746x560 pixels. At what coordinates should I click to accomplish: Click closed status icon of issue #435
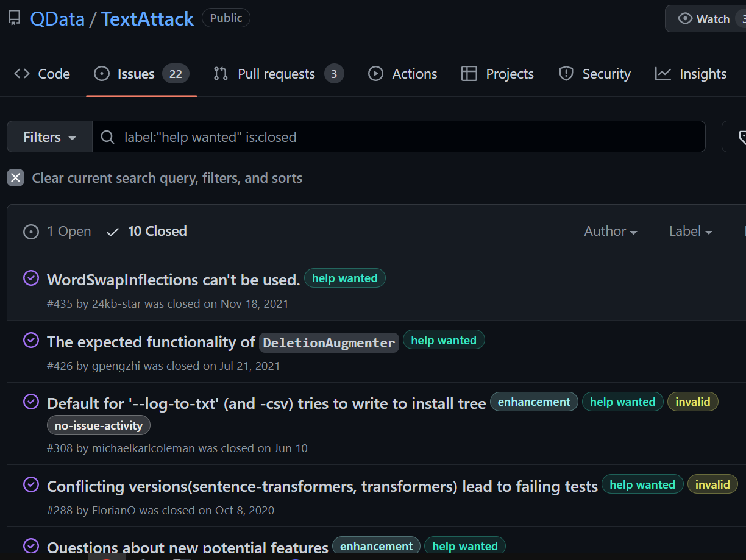31,278
